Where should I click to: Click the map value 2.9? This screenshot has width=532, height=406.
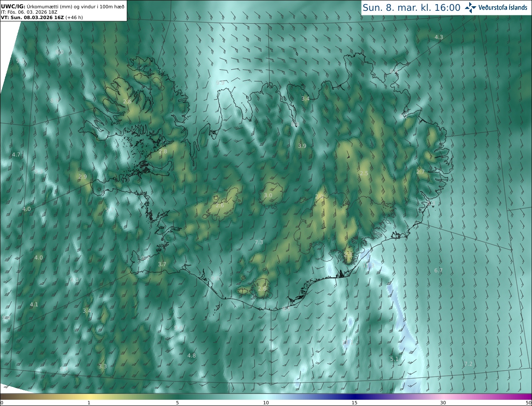pyautogui.click(x=83, y=176)
